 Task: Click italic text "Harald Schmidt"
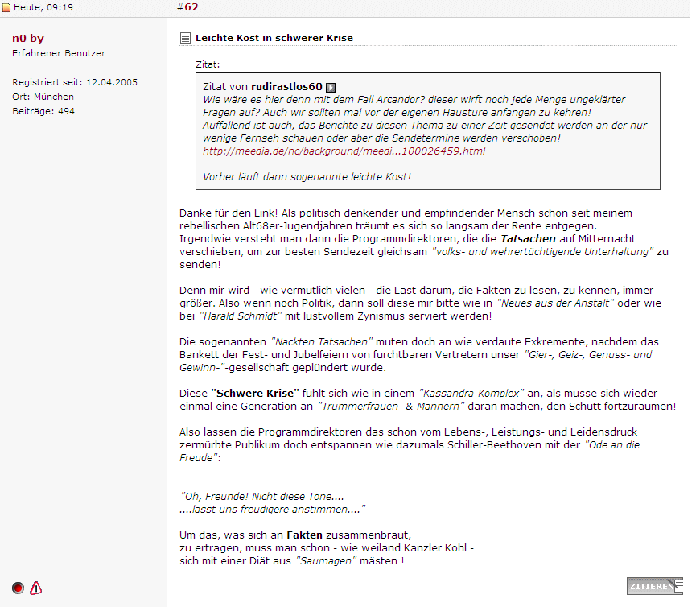pos(241,316)
